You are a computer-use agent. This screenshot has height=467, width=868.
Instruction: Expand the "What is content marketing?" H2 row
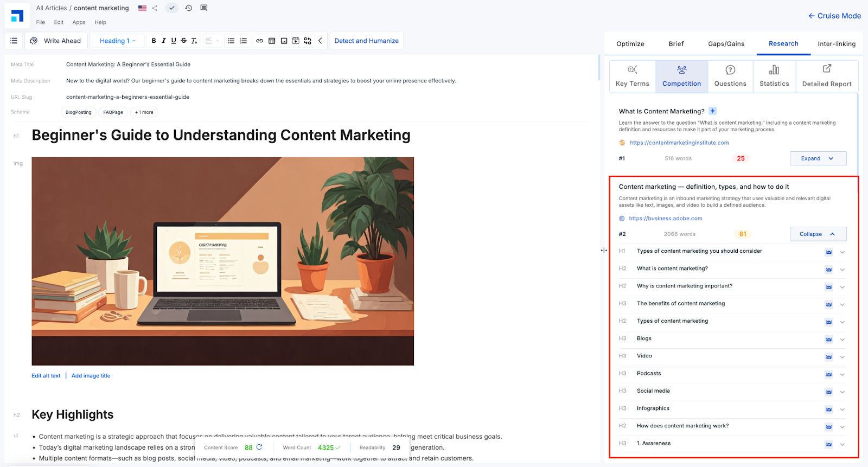[x=843, y=270]
